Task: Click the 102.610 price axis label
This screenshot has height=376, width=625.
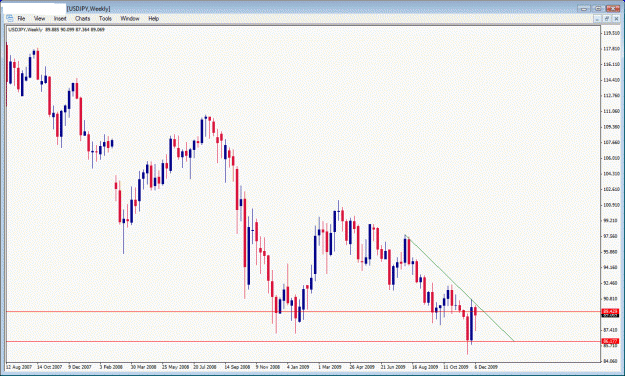Action: (x=611, y=189)
